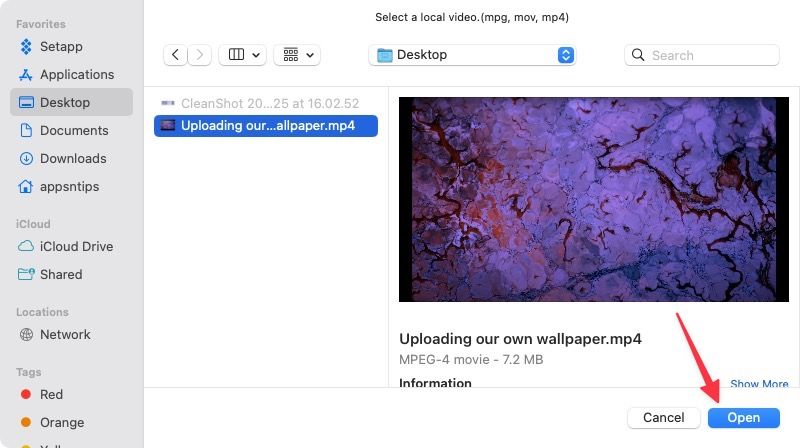This screenshot has width=800, height=448.
Task: Open Documents folder in sidebar
Action: point(71,130)
